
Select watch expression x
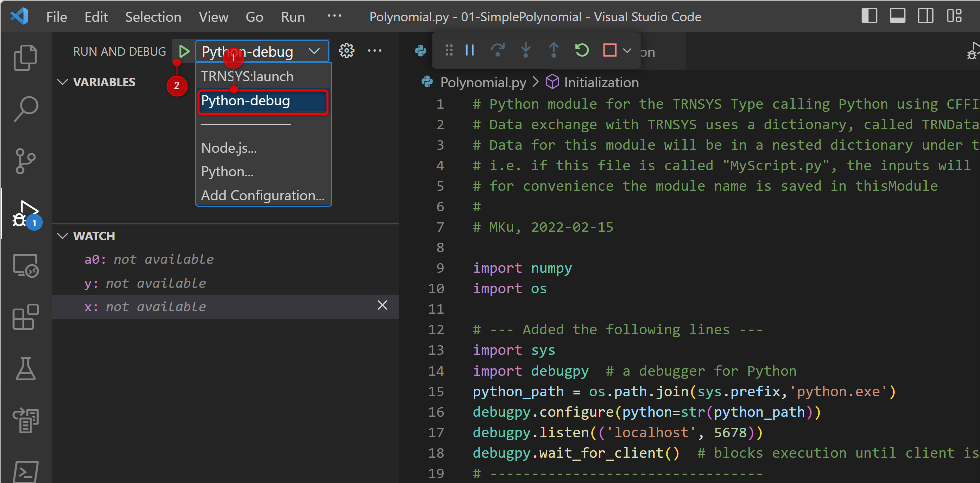point(225,307)
